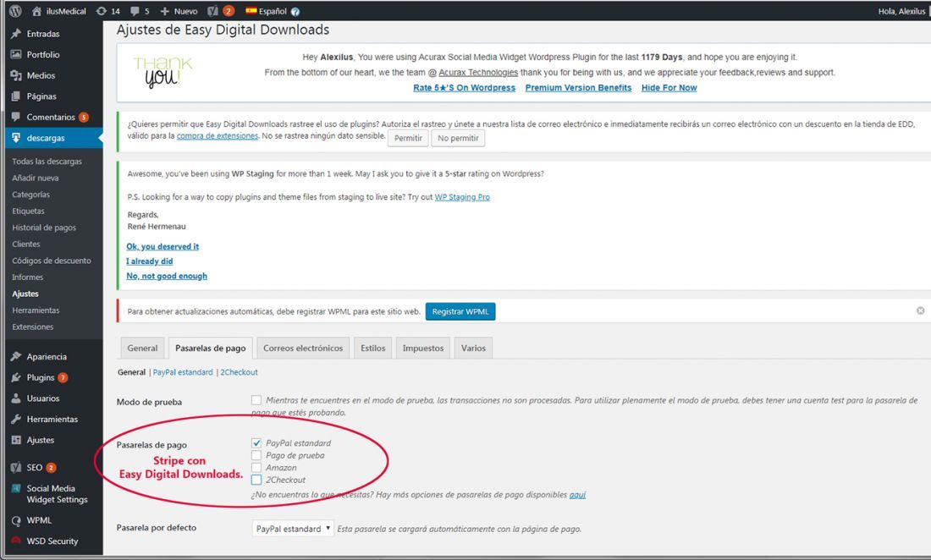Open Añadir nueva submenu item
The width and height of the screenshot is (931, 560).
click(x=35, y=178)
